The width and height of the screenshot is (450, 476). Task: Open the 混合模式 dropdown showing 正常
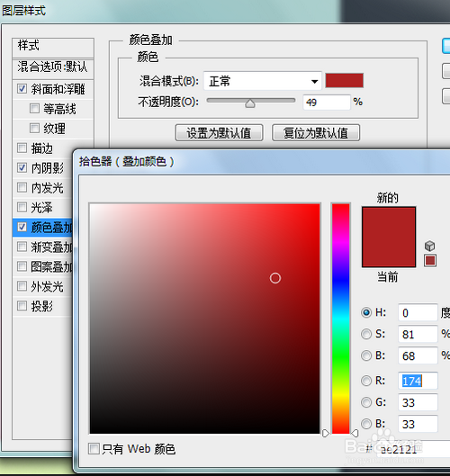click(x=262, y=81)
